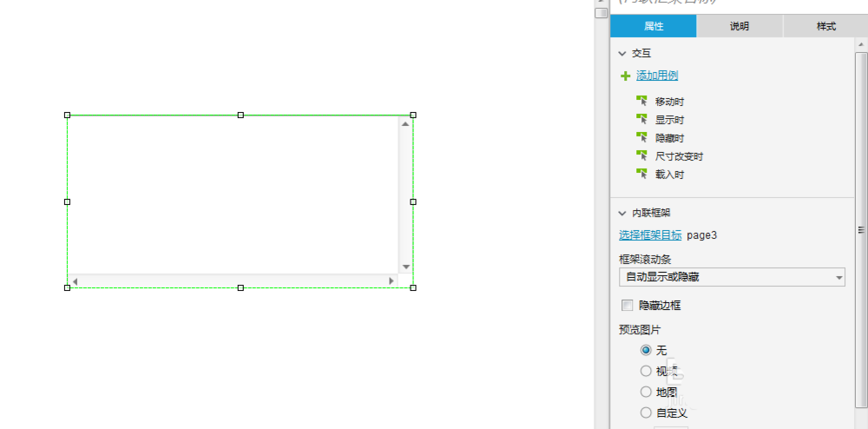Open the 样式 tab

(x=825, y=27)
